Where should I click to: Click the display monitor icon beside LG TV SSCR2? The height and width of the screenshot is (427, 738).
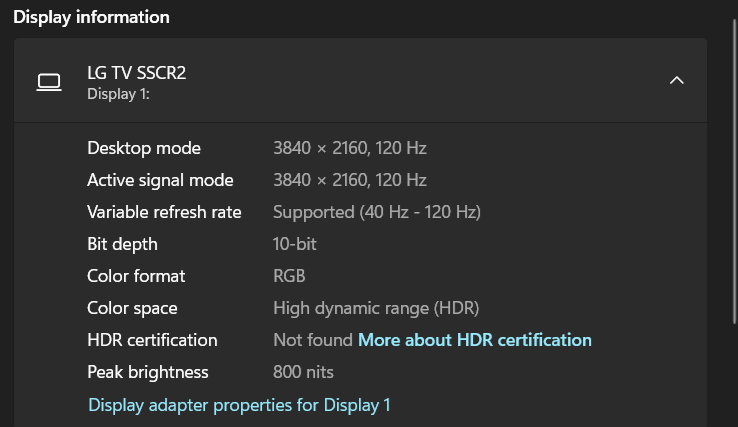point(49,82)
